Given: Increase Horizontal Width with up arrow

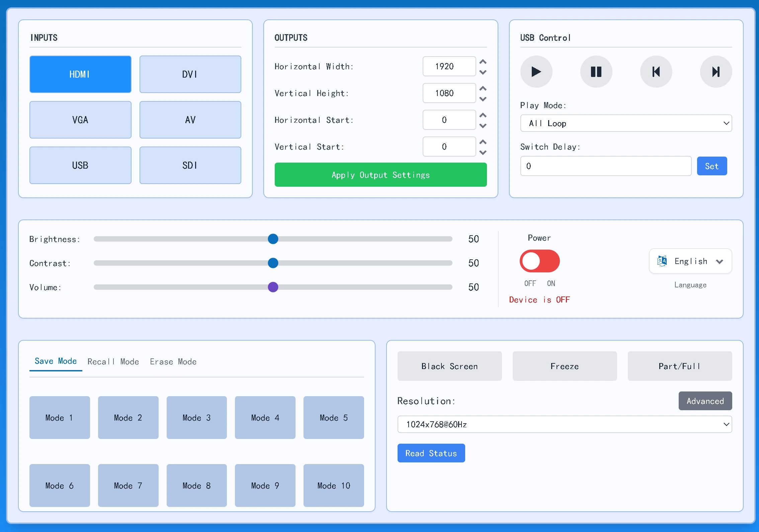Looking at the screenshot, I should pyautogui.click(x=483, y=62).
